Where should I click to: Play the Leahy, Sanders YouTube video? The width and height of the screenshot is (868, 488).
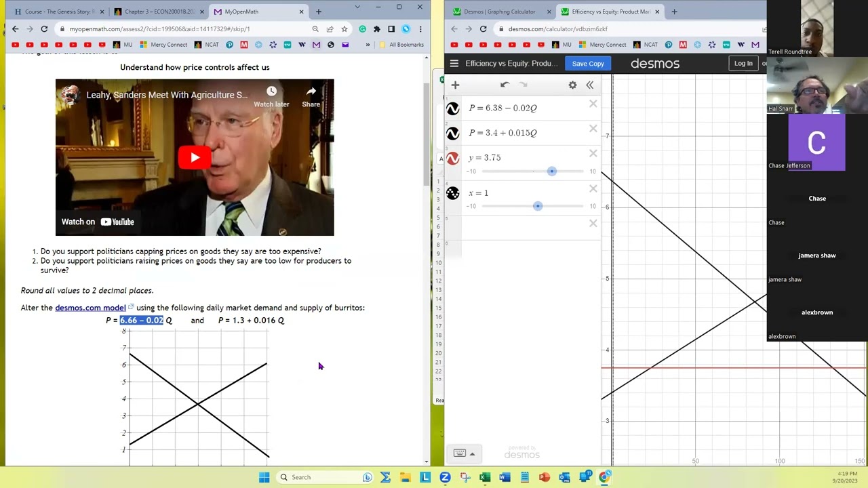pos(195,158)
